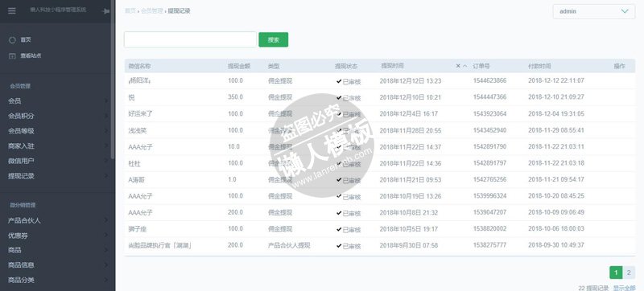The width and height of the screenshot is (644, 291).
Task: Click the checkmark icon in order 1538820002 row
Action: [339, 229]
